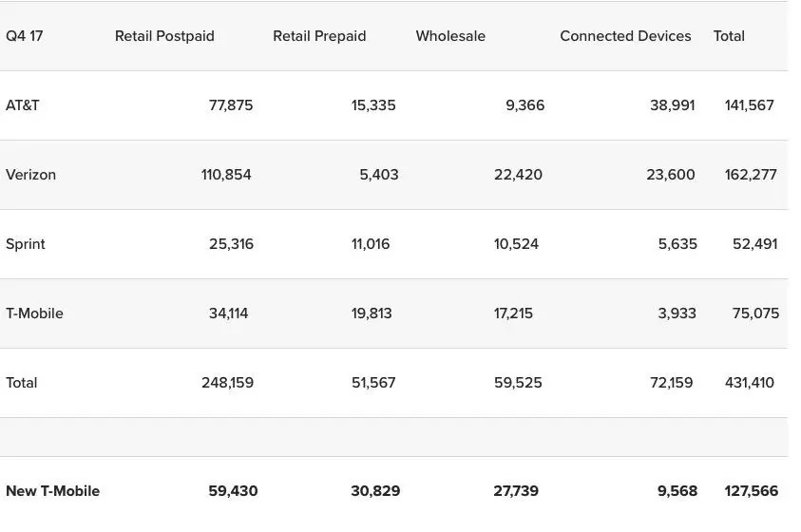Click AT&T's Retail Postpaid value 77,875
The image size is (801, 532).
pyautogui.click(x=231, y=105)
